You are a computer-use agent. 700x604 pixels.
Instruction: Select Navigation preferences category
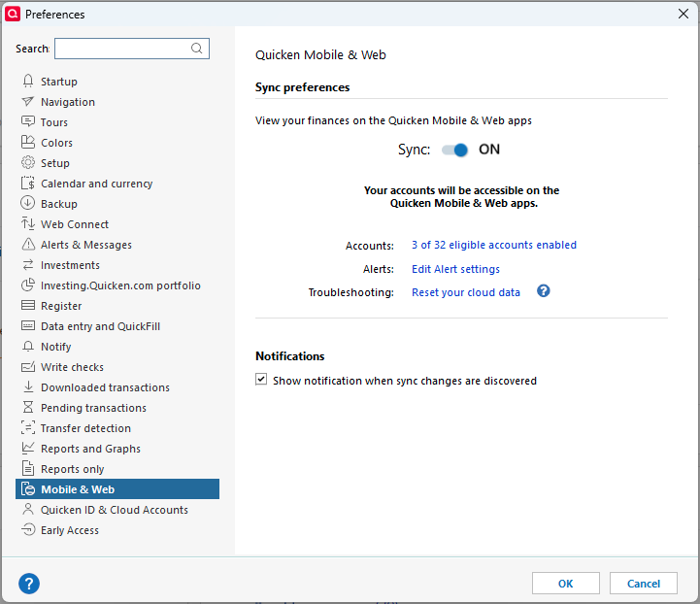pyautogui.click(x=68, y=102)
